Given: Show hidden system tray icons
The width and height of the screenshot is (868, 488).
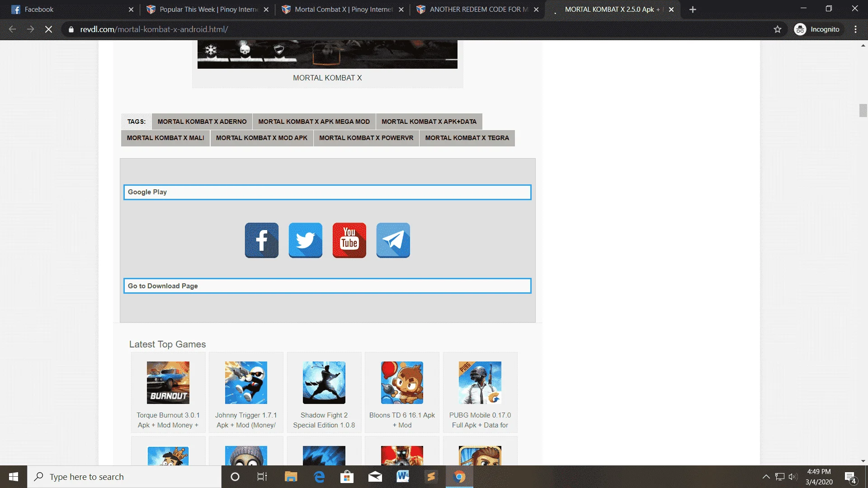Looking at the screenshot, I should (766, 477).
